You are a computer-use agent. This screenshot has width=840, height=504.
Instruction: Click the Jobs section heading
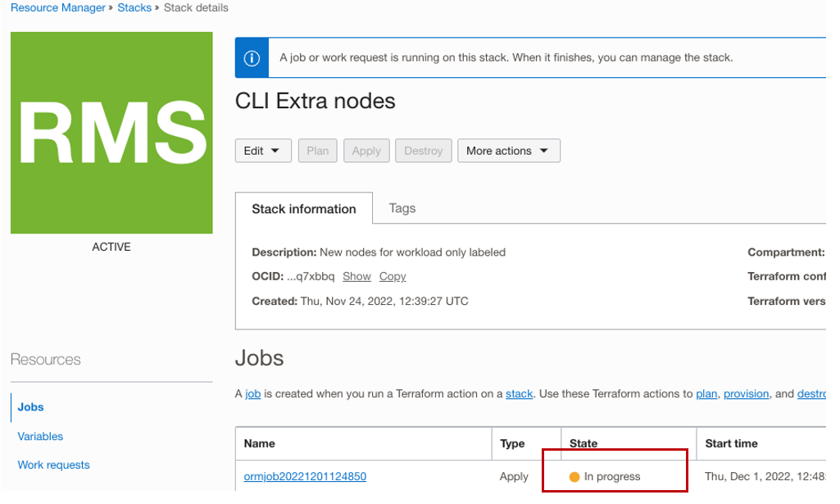(x=259, y=358)
